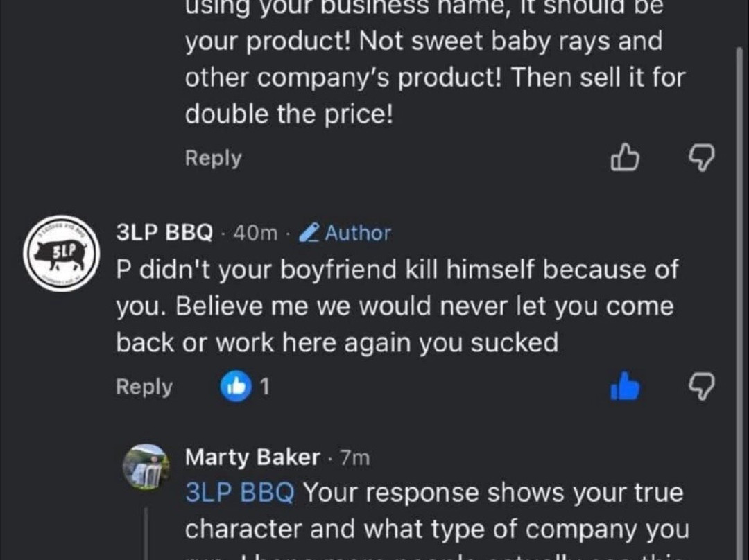The width and height of the screenshot is (749, 560).
Task: Open the blue like reaction icon beside Reply
Action: (235, 387)
